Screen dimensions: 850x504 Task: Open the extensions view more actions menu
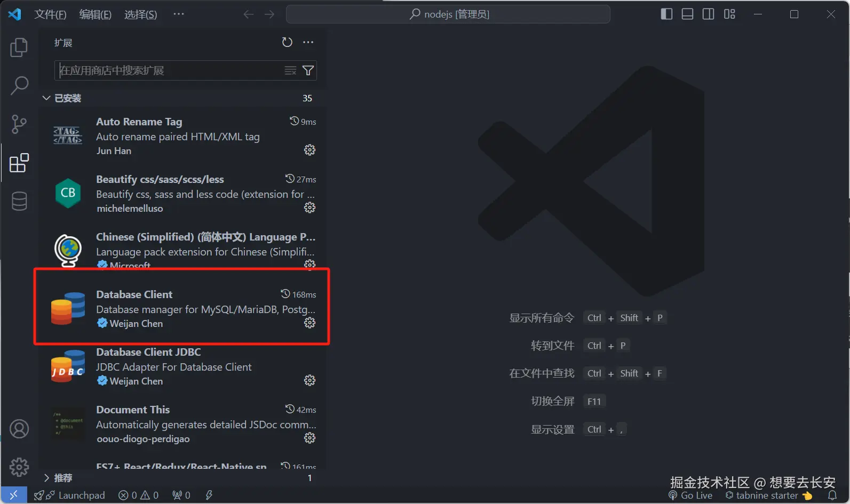[x=308, y=42]
